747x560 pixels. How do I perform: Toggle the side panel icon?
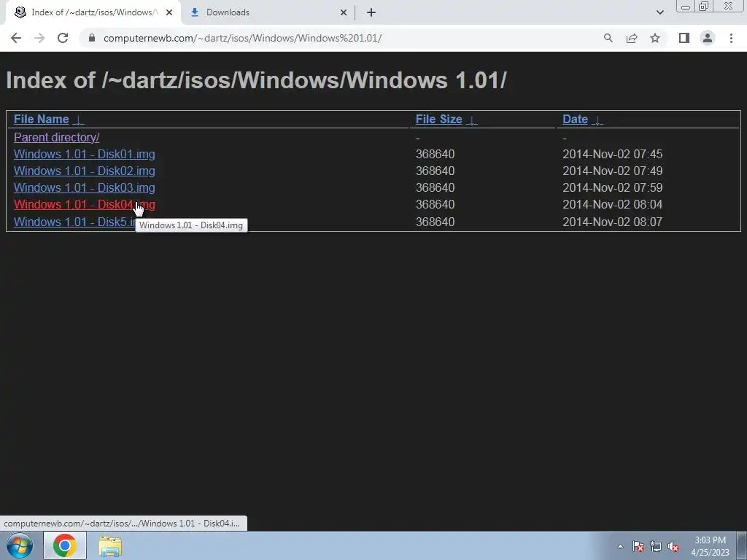(x=684, y=38)
